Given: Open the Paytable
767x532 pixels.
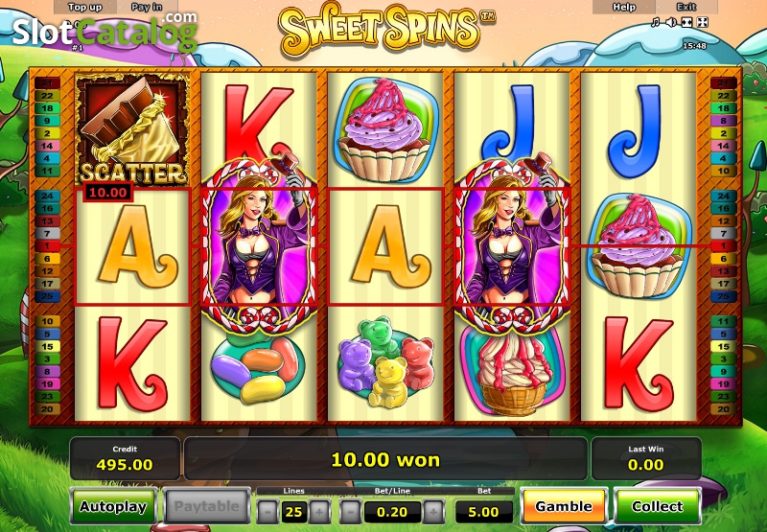Looking at the screenshot, I should 206,506.
